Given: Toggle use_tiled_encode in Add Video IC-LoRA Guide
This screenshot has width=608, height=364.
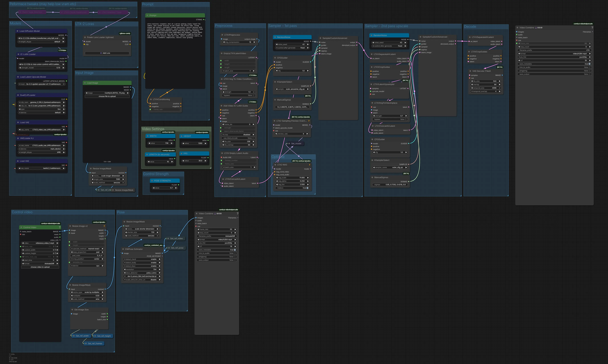Looking at the screenshot, I should pyautogui.click(x=253, y=138).
